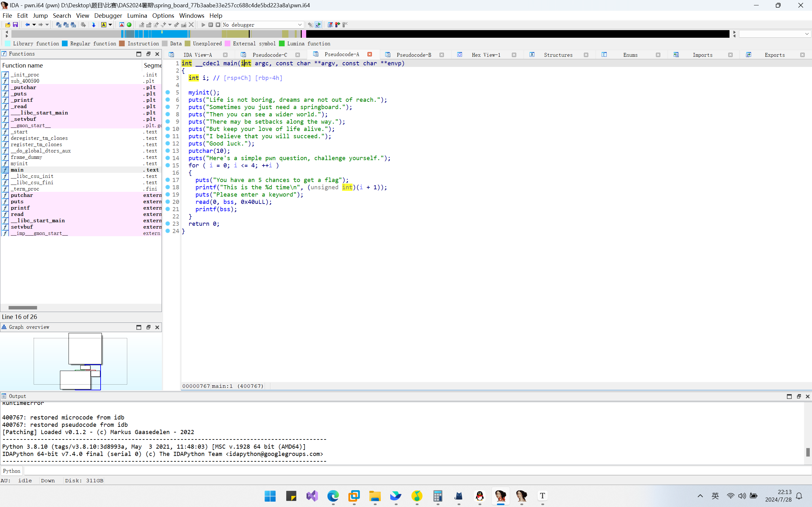
Task: Click the gray X delete toolbar icon
Action: tap(191, 25)
